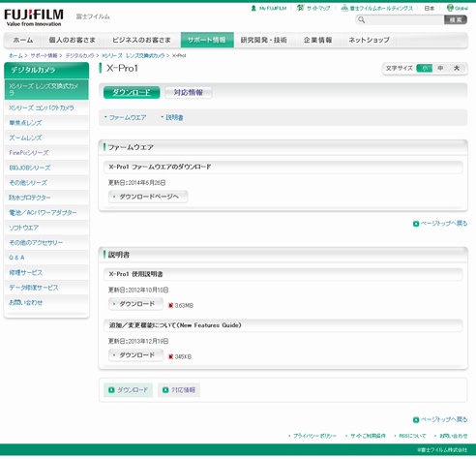Download the X-Pro1 使用説明書 manual
The width and height of the screenshot is (476, 459).
tap(135, 304)
